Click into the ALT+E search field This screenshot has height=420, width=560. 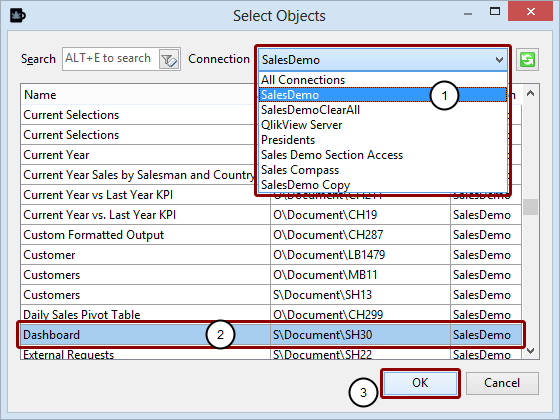(x=111, y=59)
